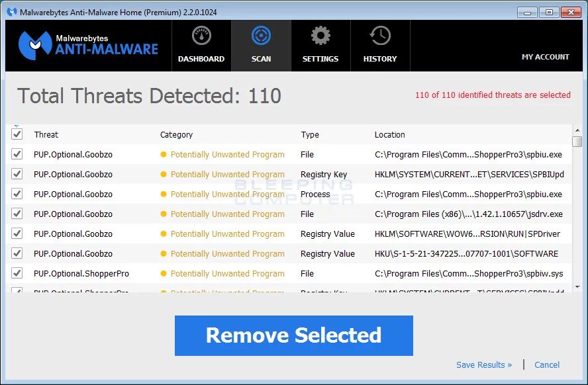Uncheck Goobzo SPDriver registry value checkbox

[17, 234]
